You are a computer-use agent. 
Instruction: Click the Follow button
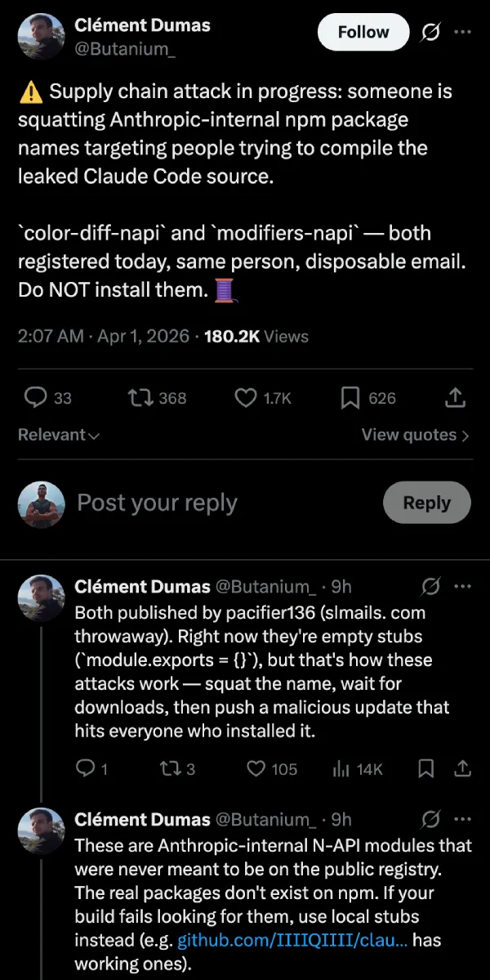(x=363, y=32)
